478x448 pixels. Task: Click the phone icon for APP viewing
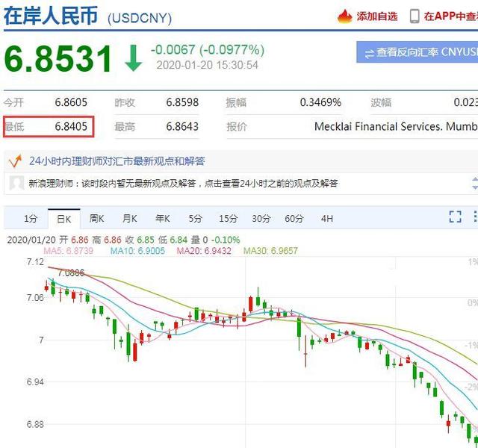pos(415,16)
